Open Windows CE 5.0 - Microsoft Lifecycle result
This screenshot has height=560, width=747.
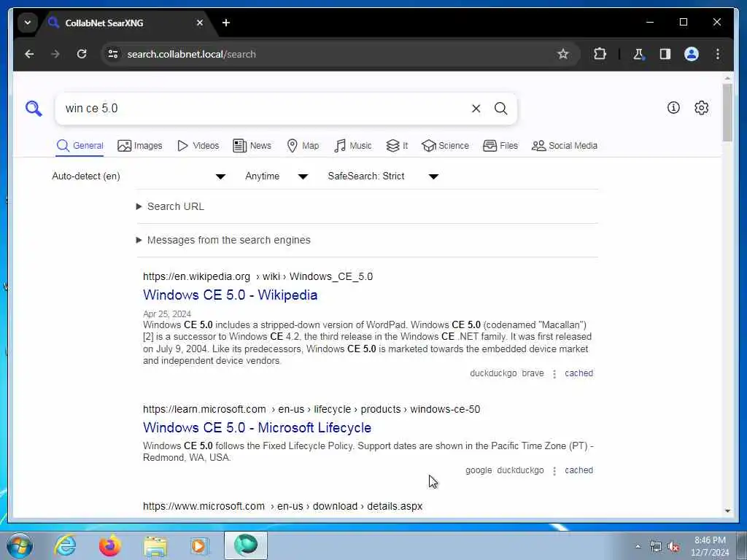pos(257,427)
